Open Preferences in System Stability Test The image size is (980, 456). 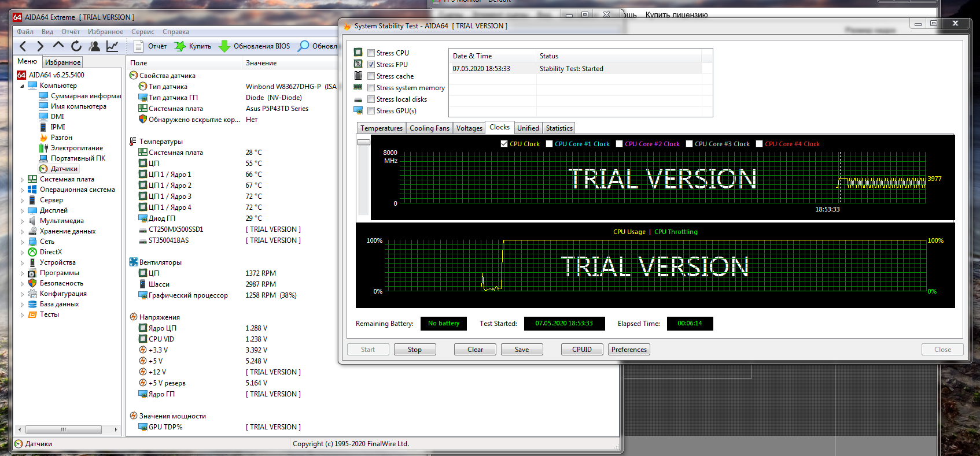[x=629, y=350]
